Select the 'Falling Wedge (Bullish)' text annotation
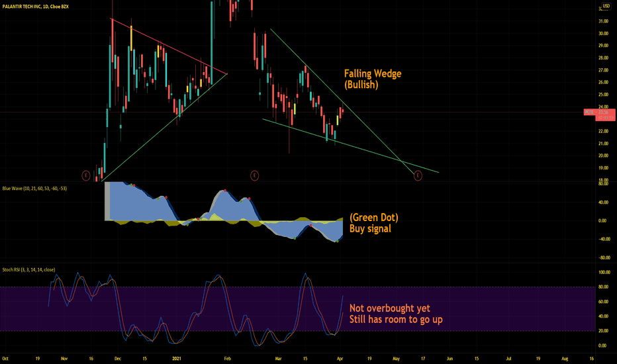This screenshot has height=364, width=617. (x=373, y=79)
